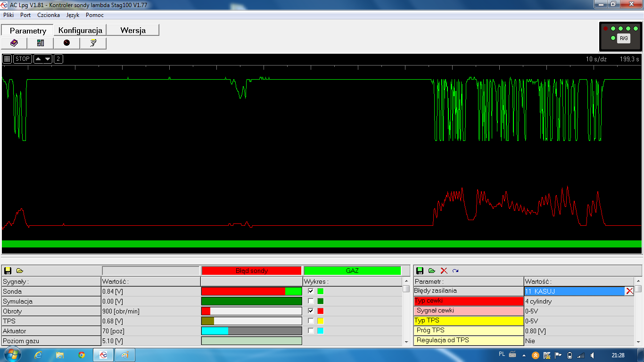Viewport: 644px width, 362px height.
Task: Click the funnel toolbar icon
Action: click(93, 43)
